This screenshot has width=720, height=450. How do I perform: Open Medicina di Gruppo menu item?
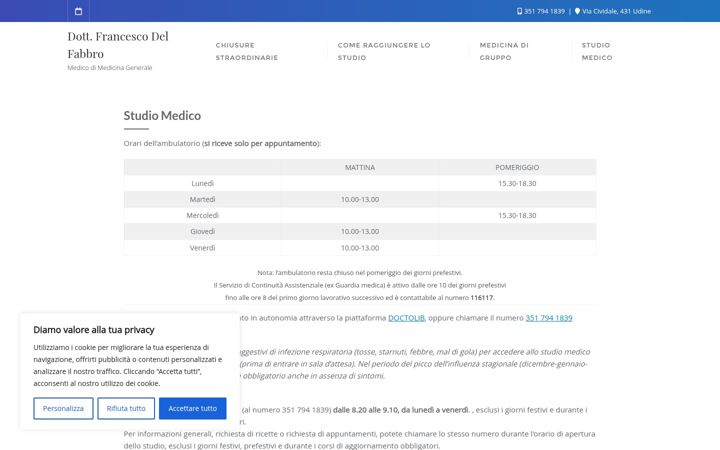(504, 51)
